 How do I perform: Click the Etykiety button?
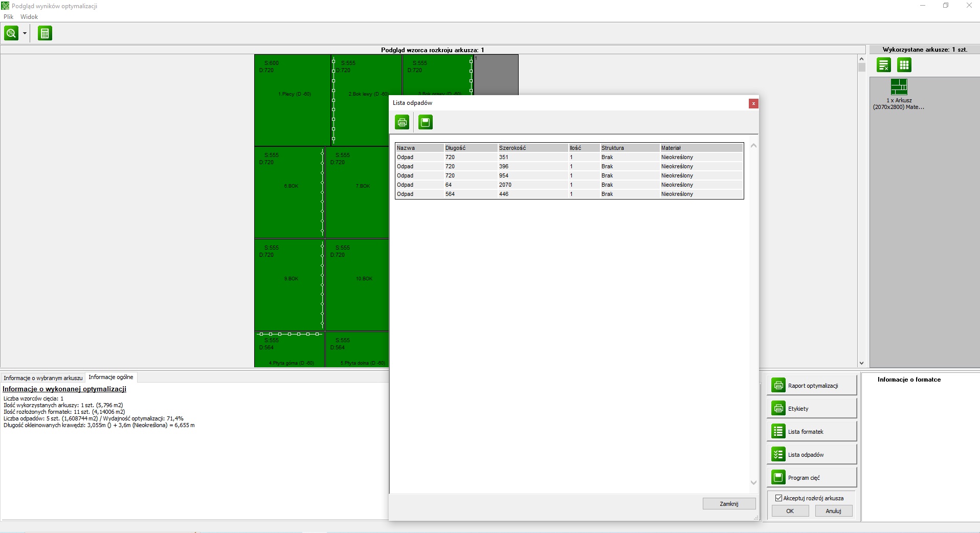coord(811,409)
